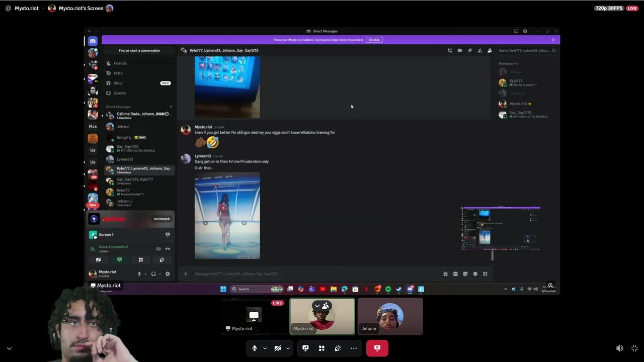Open the noise suppression waveform icon
Image resolution: width=644 pixels, height=362 pixels.
click(x=158, y=249)
